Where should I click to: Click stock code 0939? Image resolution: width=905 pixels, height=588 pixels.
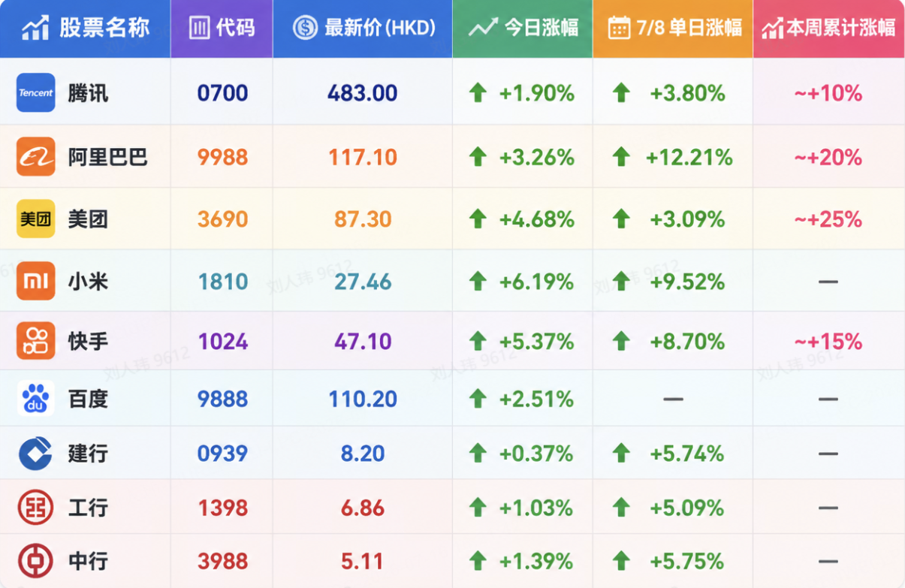222,454
